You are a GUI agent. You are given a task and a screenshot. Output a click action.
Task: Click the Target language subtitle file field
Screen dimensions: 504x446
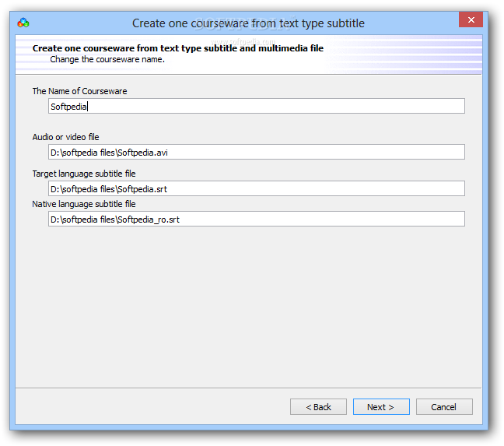tap(256, 188)
